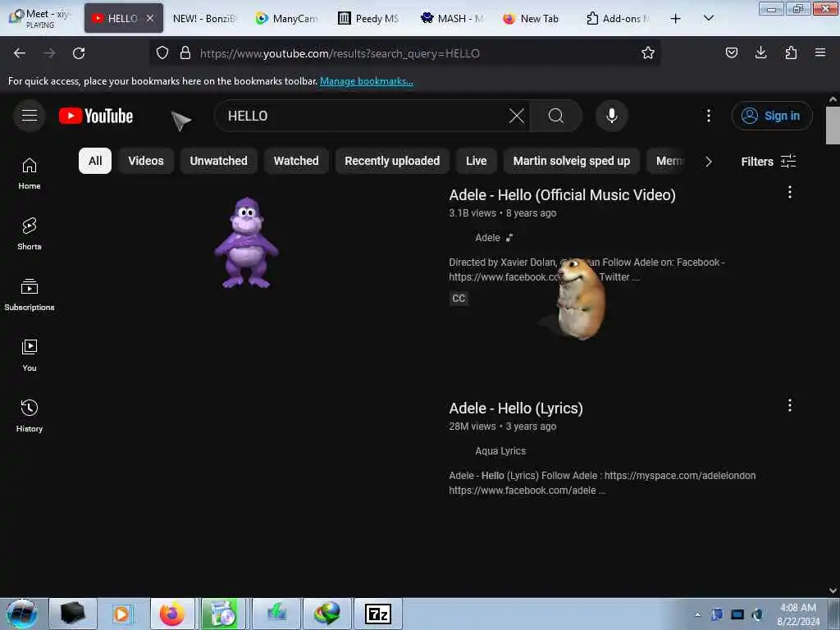The width and height of the screenshot is (840, 630).
Task: Open more options for Adele Hello Lyrics
Action: click(790, 405)
